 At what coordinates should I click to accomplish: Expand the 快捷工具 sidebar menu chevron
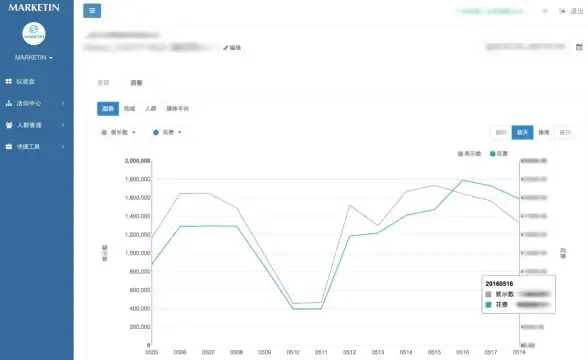tap(63, 147)
